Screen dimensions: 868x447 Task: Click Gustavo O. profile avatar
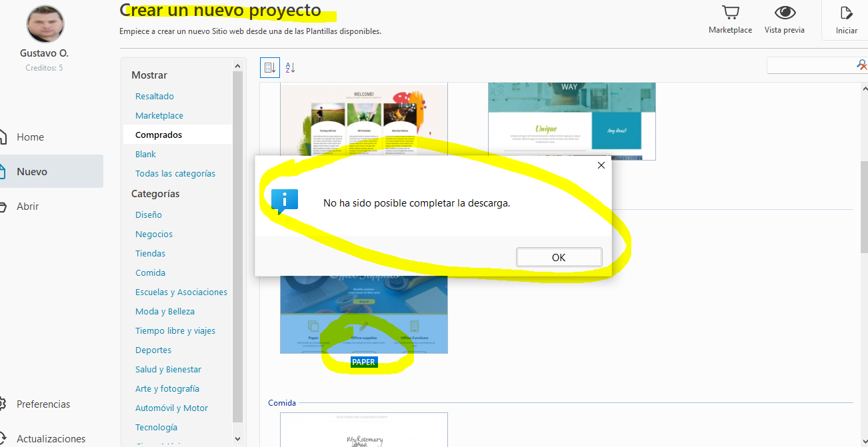(x=45, y=23)
